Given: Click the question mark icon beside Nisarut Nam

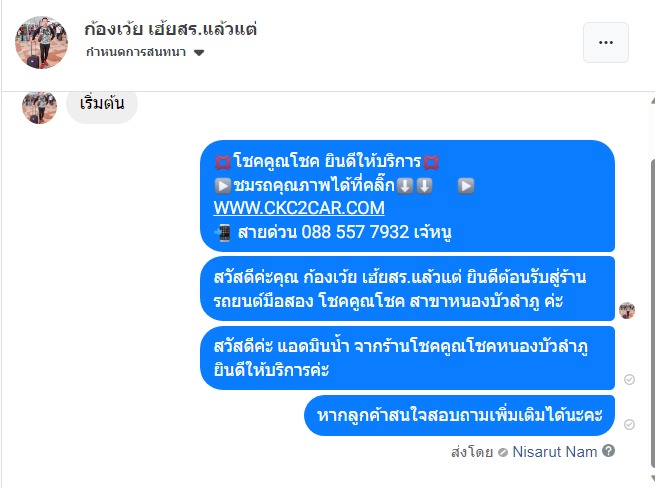Looking at the screenshot, I should 608,451.
